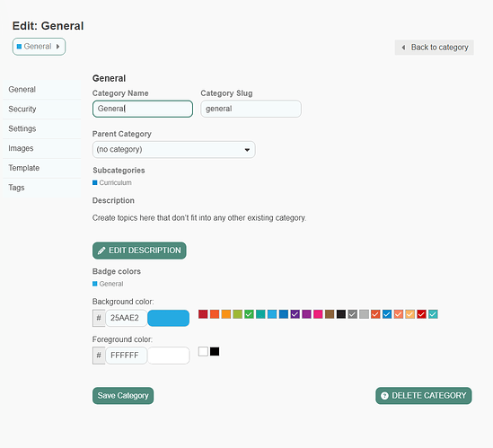Click the Save Category button
493x448 pixels.
123,396
